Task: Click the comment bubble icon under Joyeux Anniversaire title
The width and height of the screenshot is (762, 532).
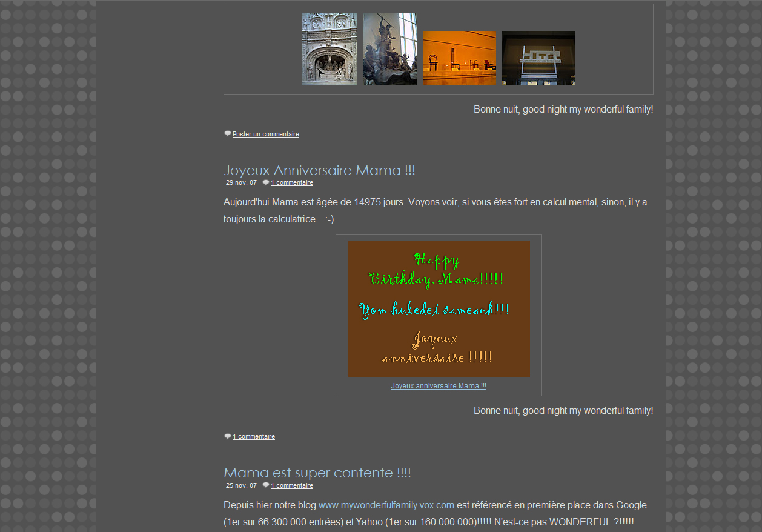Action: click(265, 182)
